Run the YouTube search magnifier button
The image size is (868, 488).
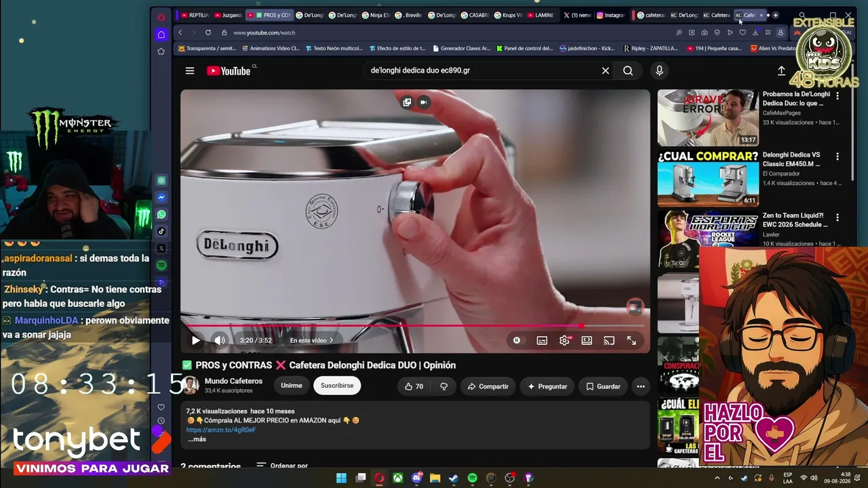click(x=628, y=70)
